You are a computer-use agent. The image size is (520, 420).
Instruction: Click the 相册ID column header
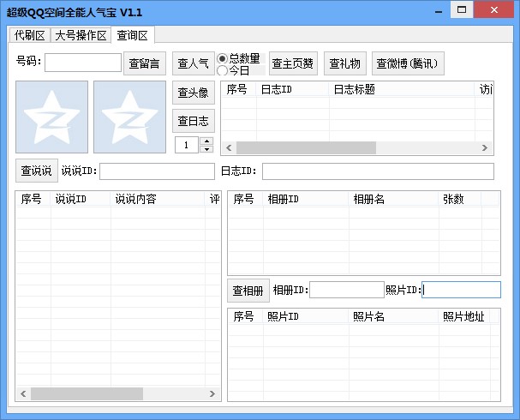click(306, 199)
